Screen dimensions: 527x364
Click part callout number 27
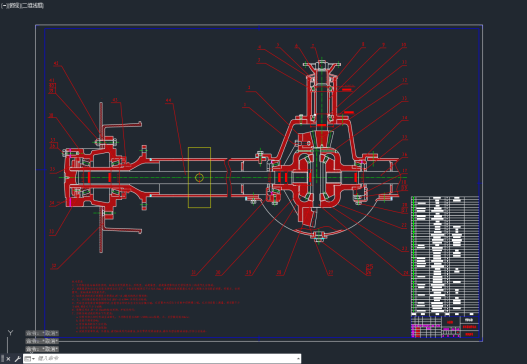point(330,273)
